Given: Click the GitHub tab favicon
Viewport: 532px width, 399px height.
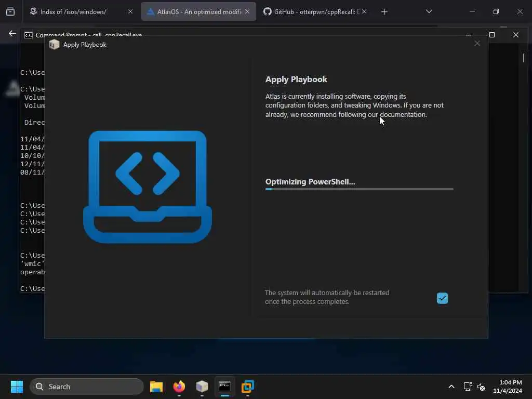Looking at the screenshot, I should pos(268,11).
